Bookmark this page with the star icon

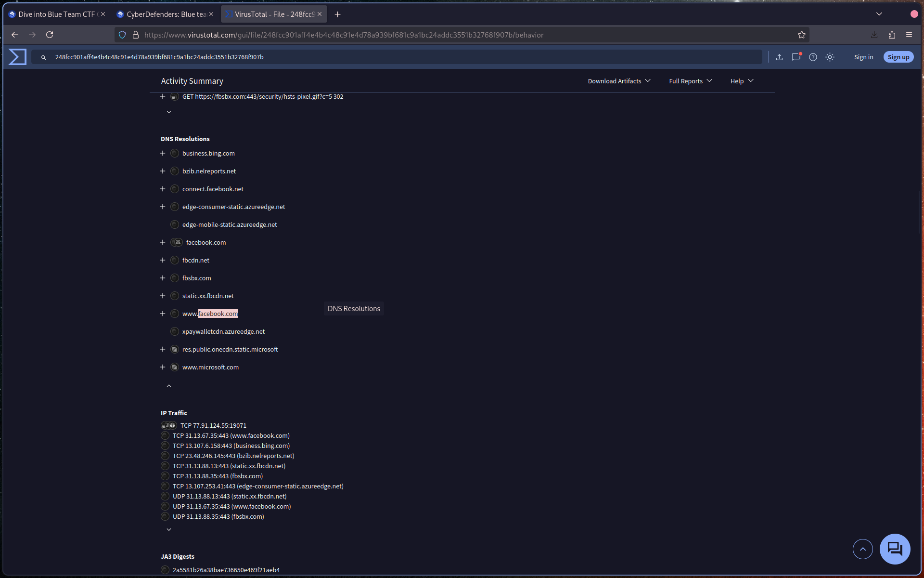(x=801, y=35)
